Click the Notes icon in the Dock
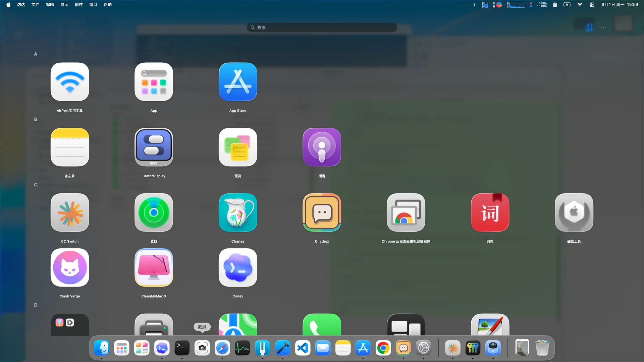Screen dimensions: 644x362 [343, 348]
